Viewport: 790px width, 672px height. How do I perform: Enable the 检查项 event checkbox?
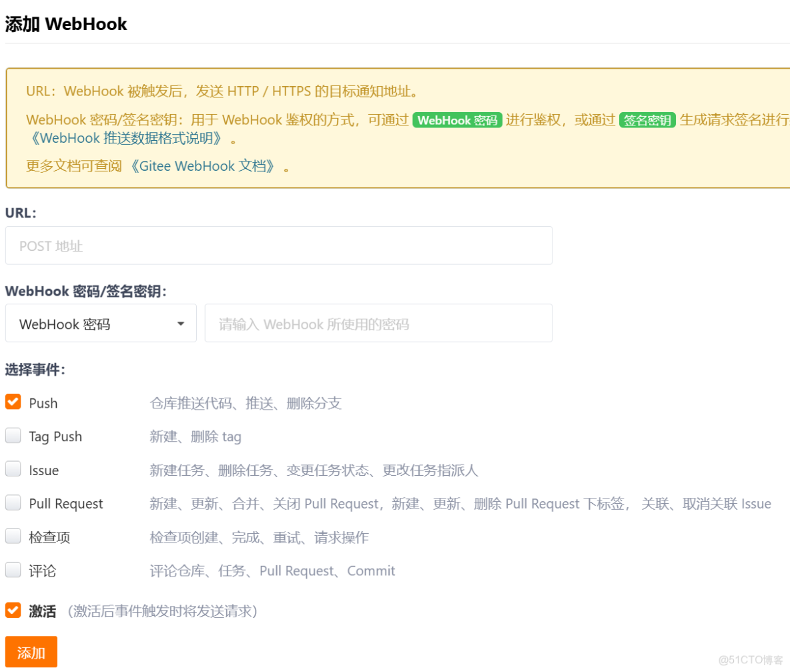click(12, 536)
